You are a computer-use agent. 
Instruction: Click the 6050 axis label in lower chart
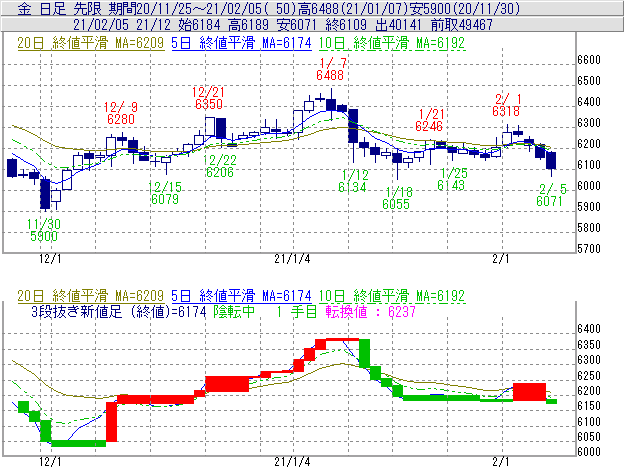tap(589, 437)
